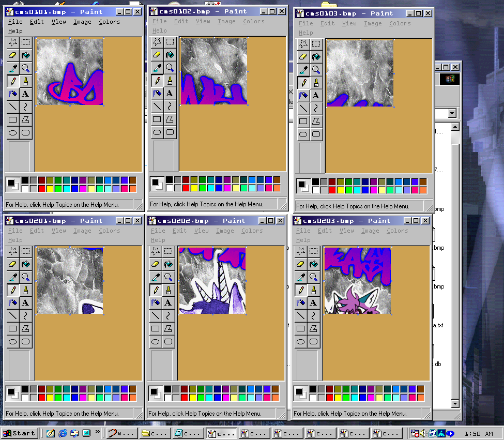
Task: Click the unicorn horn canvas in cms0202.bmp
Action: (212, 280)
